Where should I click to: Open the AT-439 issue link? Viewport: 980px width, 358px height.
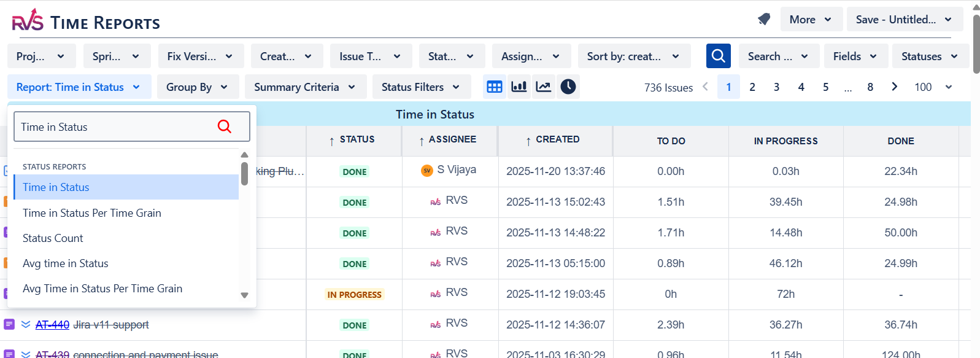pyautogui.click(x=52, y=354)
